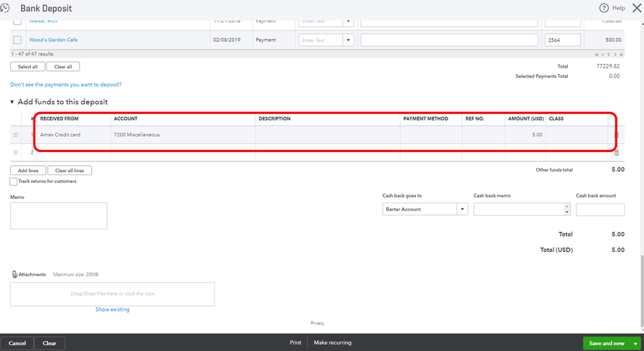Click the Cancel button
This screenshot has width=644, height=351.
pyautogui.click(x=17, y=343)
